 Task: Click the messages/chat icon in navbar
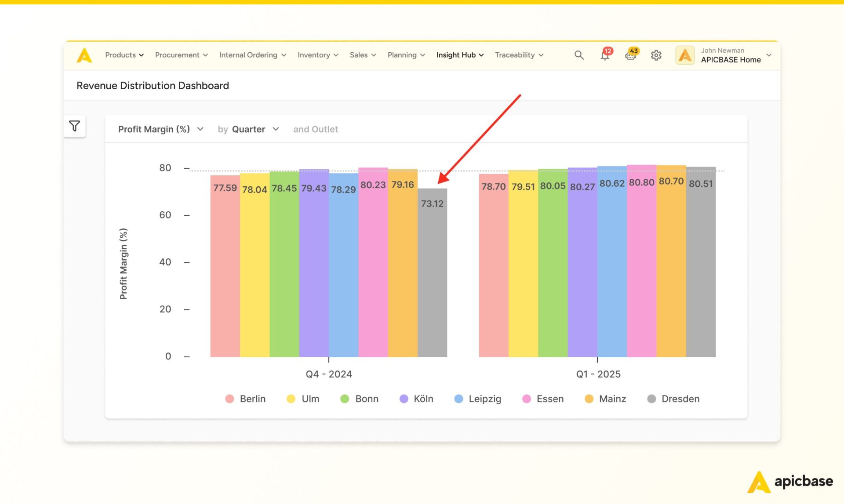[629, 55]
